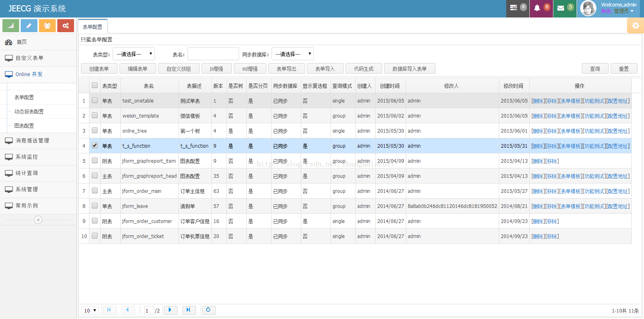
Task: Check the test_onetable row checkbox
Action: [95, 100]
